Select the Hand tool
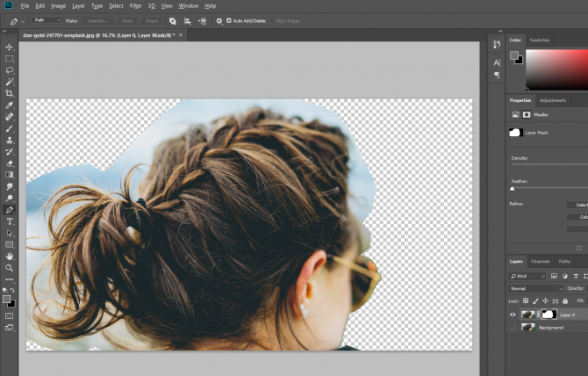This screenshot has height=376, width=588. point(10,256)
